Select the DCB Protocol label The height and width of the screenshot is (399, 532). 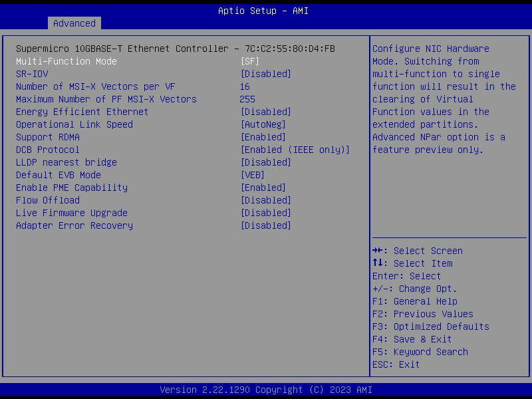(48, 150)
